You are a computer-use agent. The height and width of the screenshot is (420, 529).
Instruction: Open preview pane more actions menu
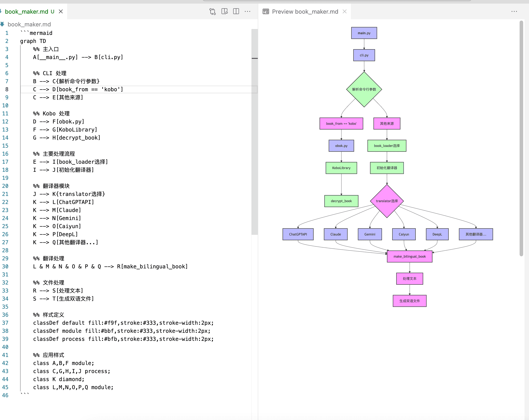pyautogui.click(x=514, y=12)
